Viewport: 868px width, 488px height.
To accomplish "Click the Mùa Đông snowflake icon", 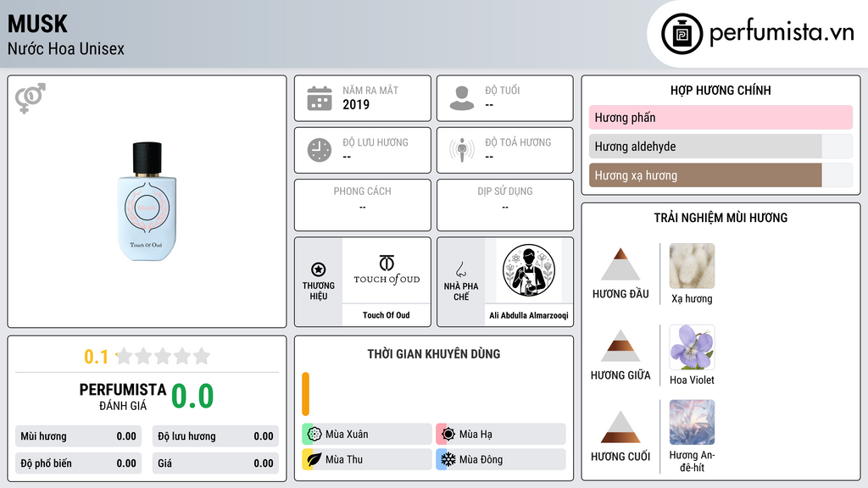I will (448, 459).
